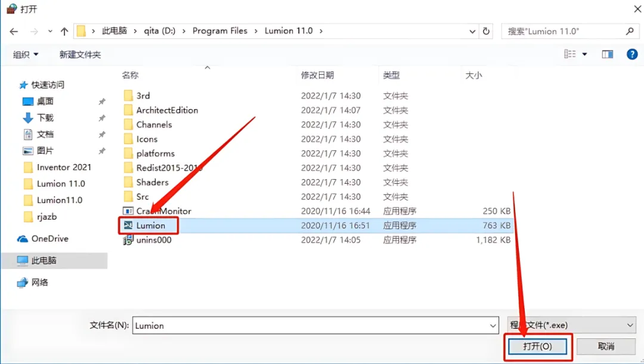Click the search magnifier icon
644x364 pixels.
point(630,31)
